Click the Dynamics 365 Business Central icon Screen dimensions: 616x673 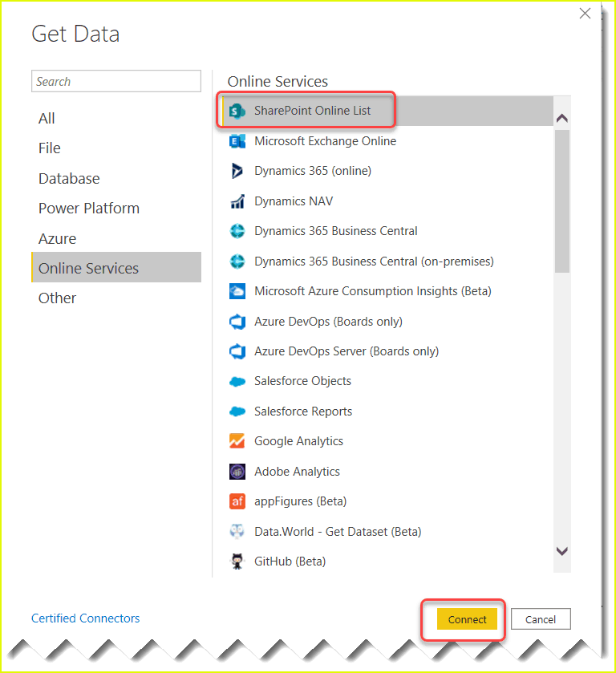(x=237, y=231)
